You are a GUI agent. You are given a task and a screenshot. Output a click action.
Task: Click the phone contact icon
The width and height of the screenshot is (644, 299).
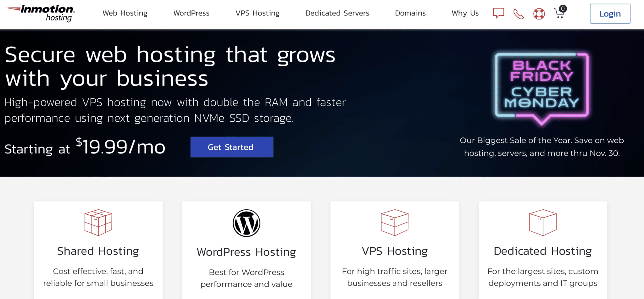point(519,14)
